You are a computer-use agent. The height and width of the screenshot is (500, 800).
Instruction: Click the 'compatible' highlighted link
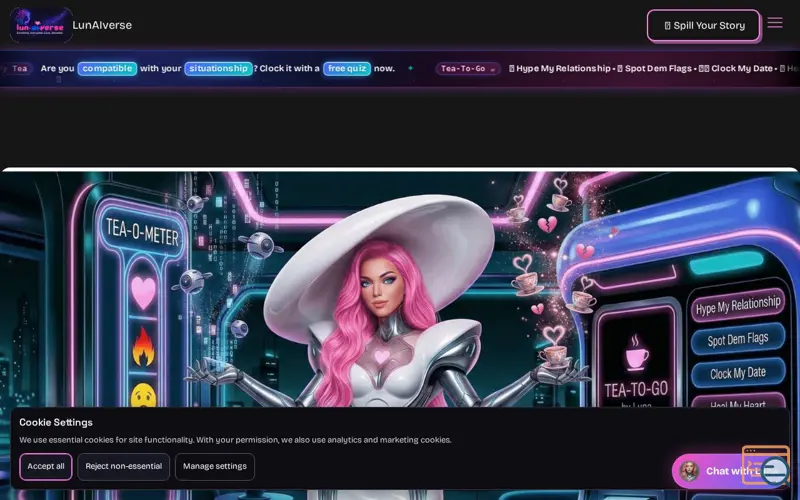coord(107,68)
